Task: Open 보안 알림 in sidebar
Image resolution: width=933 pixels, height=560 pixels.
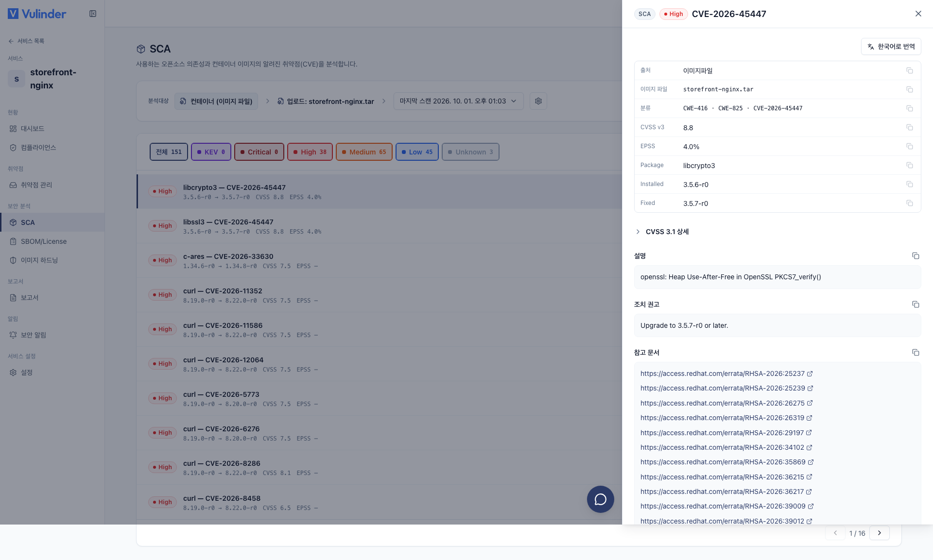Action: tap(52, 335)
